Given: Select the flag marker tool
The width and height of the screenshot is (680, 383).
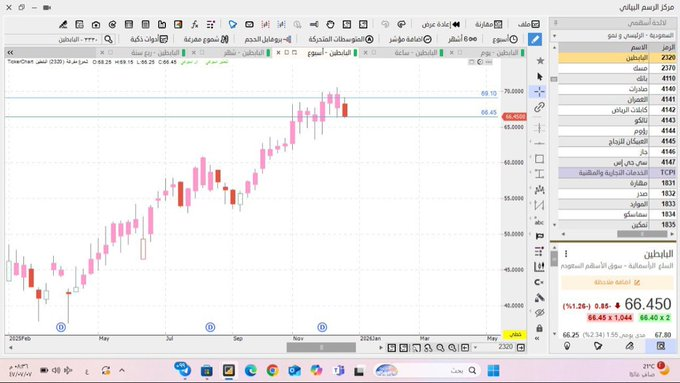Looking at the screenshot, I should click(539, 236).
